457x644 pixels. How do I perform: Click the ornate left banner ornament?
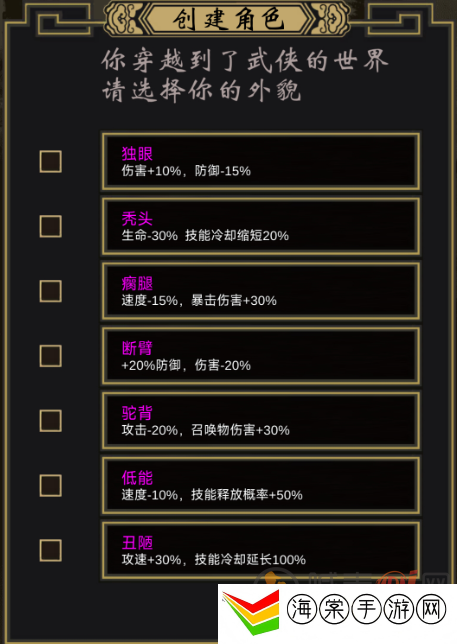click(122, 18)
